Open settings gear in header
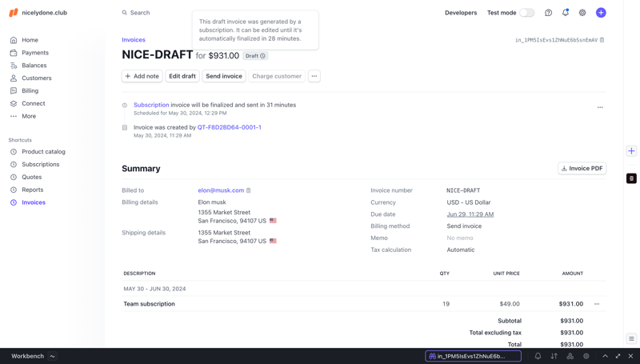Viewport: 640px width, 364px height. [582, 13]
